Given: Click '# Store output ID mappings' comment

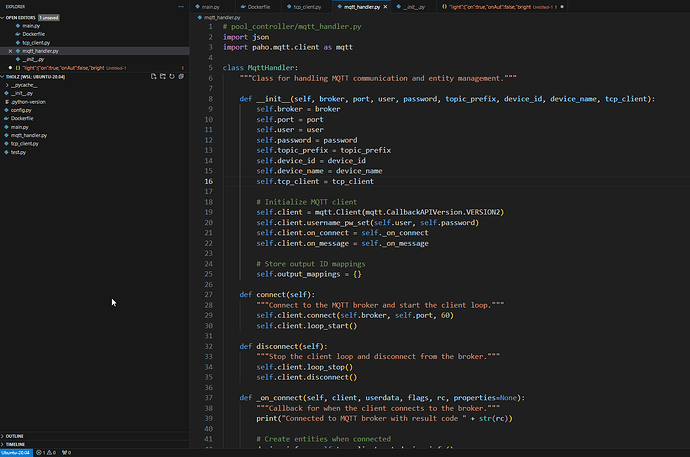Looking at the screenshot, I should 311,264.
